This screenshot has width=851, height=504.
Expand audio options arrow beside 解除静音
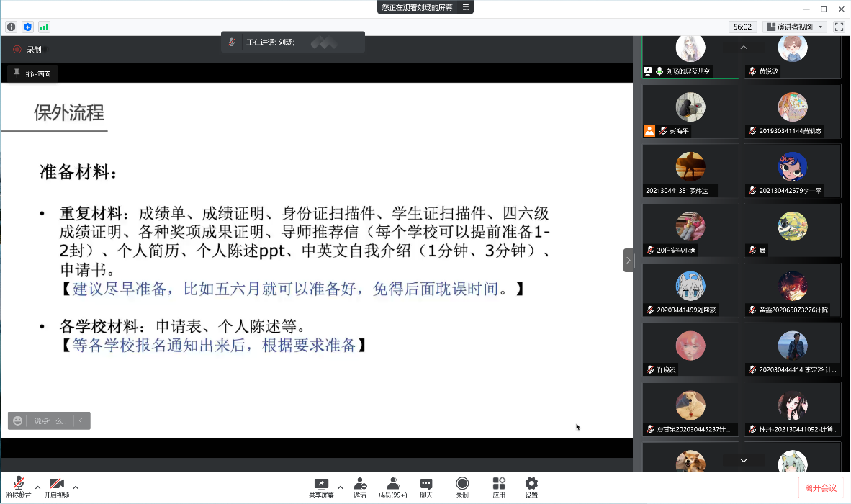coord(38,487)
